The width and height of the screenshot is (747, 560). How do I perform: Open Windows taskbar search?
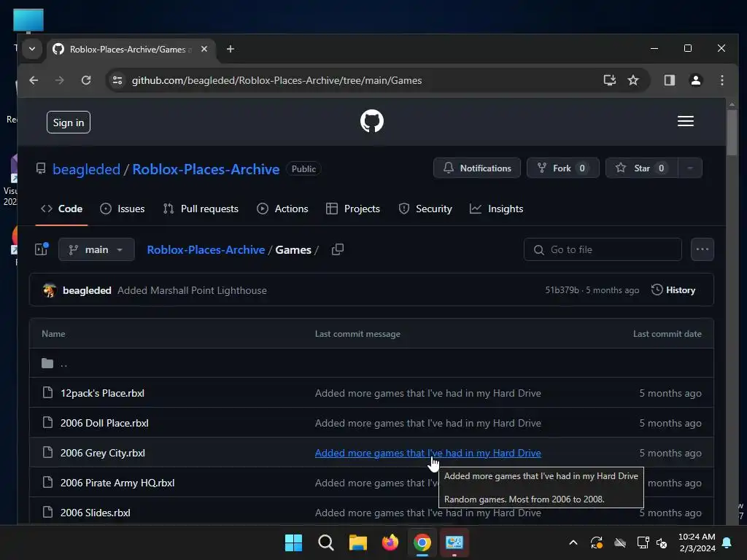[326, 542]
